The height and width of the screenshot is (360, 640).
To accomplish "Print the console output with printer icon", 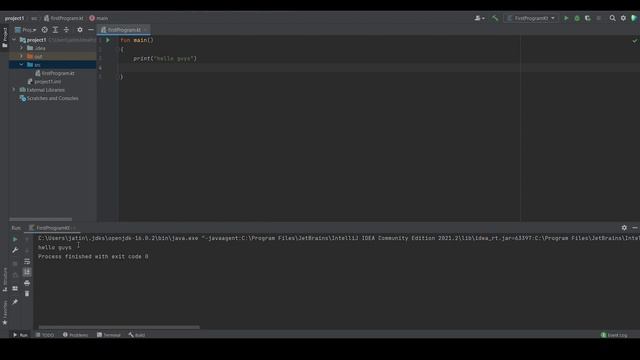I will point(27,283).
